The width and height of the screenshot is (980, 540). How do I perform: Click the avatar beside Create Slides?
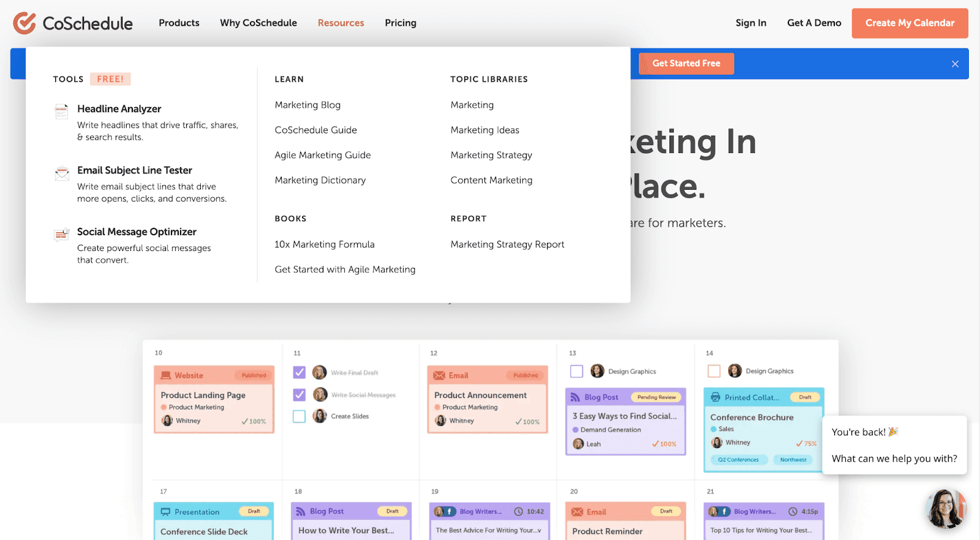[320, 416]
